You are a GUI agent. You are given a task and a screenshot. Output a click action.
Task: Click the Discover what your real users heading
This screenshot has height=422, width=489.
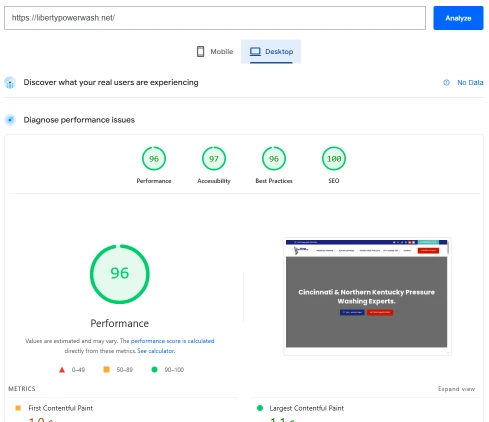(111, 83)
